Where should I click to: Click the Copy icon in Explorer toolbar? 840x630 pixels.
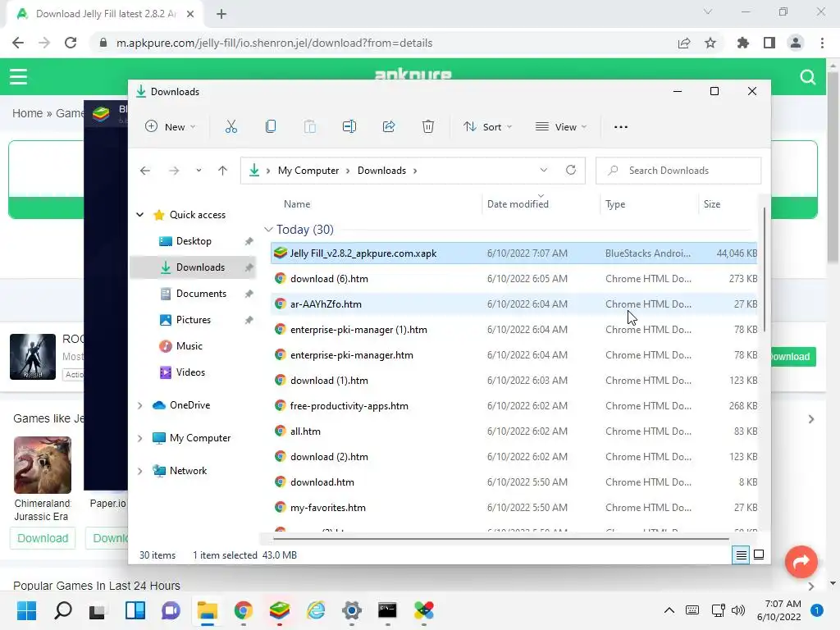271,127
